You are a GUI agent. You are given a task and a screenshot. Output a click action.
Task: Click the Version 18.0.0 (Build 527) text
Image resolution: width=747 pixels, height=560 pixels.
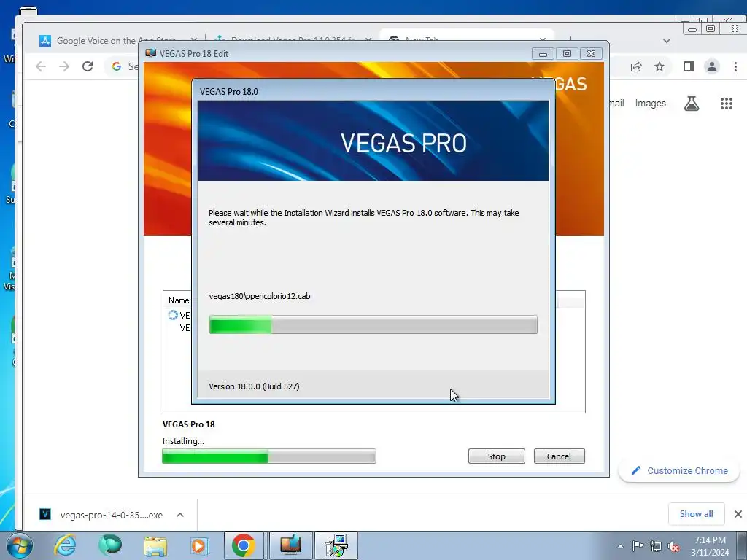254,386
